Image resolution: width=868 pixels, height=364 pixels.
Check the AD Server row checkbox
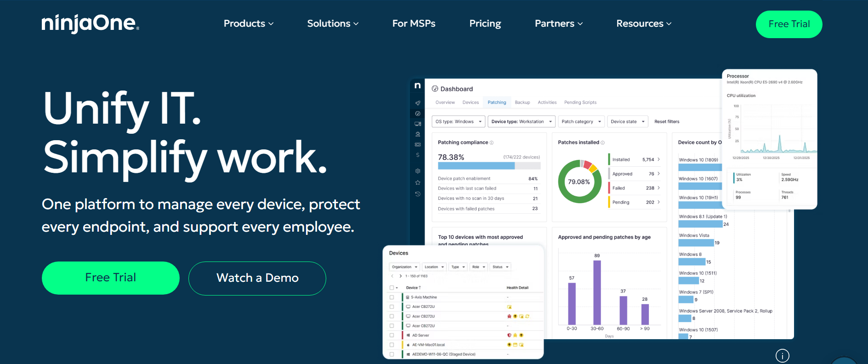coord(392,336)
